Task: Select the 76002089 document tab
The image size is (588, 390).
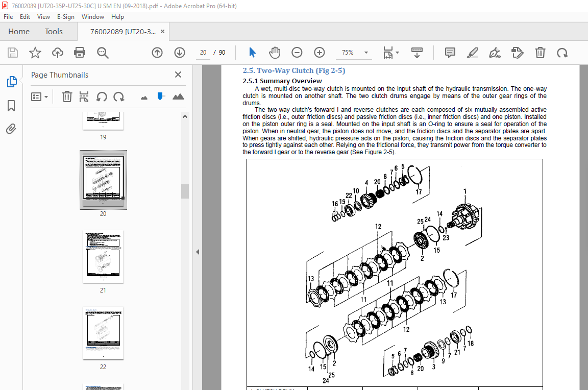Action: click(122, 32)
